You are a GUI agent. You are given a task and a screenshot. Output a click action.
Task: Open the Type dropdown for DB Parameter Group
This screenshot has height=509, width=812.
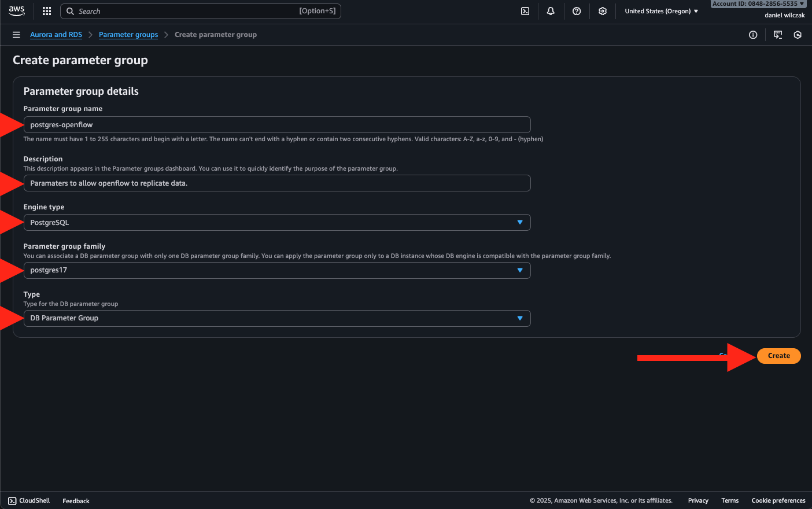(x=277, y=318)
